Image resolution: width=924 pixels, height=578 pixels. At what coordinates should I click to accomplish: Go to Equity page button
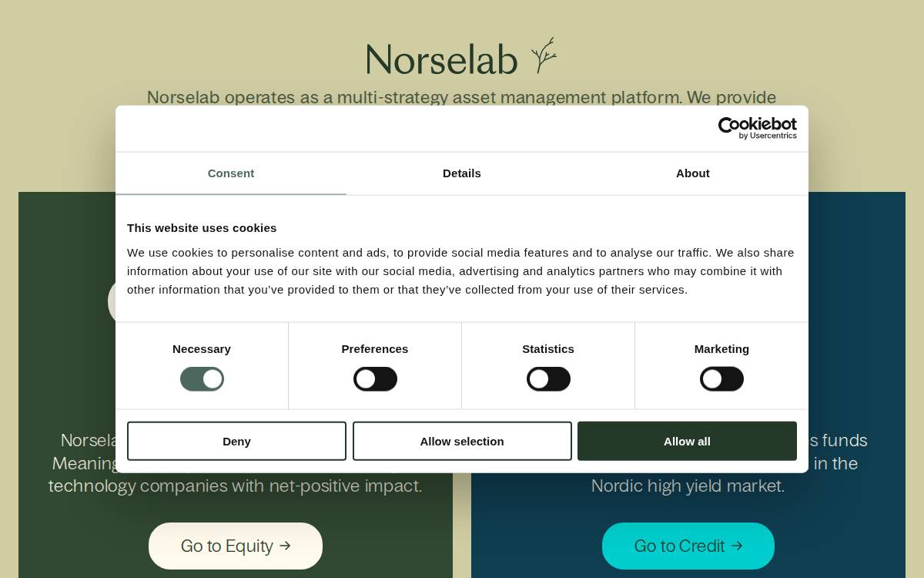[236, 546]
